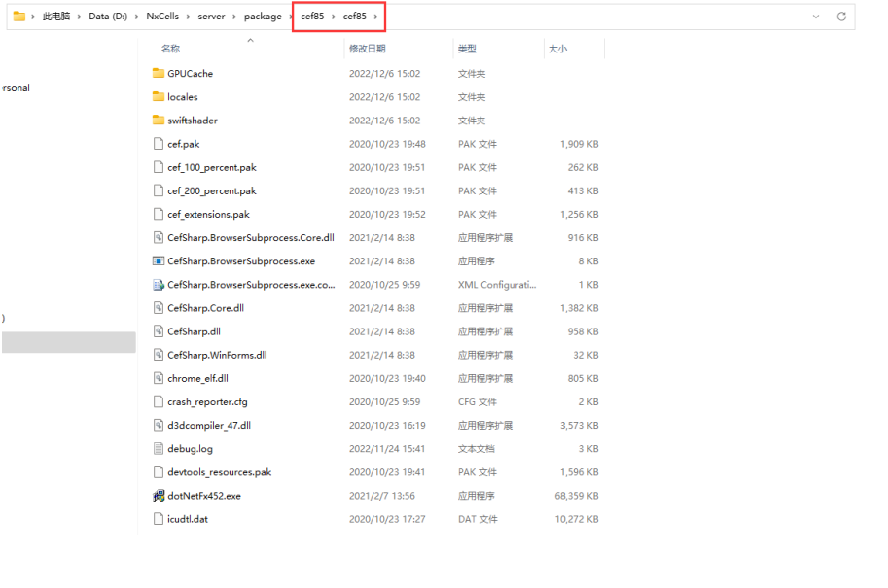Navigate to 此电脑 in address path
This screenshot has height=588, width=888.
(x=55, y=17)
